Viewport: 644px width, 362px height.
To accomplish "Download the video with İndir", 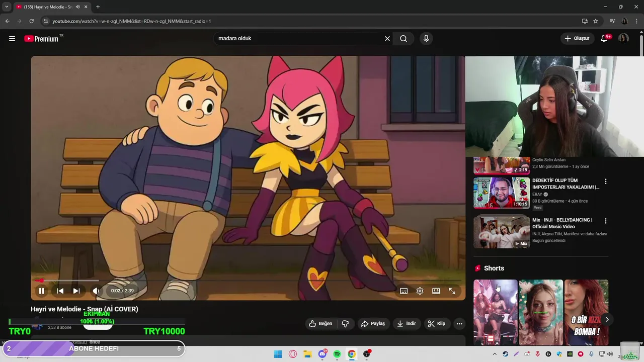I will pos(407,324).
